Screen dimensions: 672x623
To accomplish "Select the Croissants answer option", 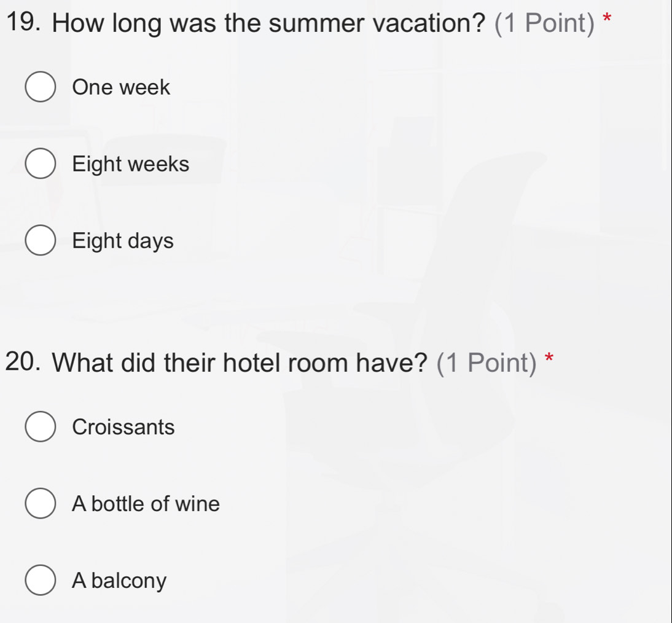I will click(x=40, y=427).
